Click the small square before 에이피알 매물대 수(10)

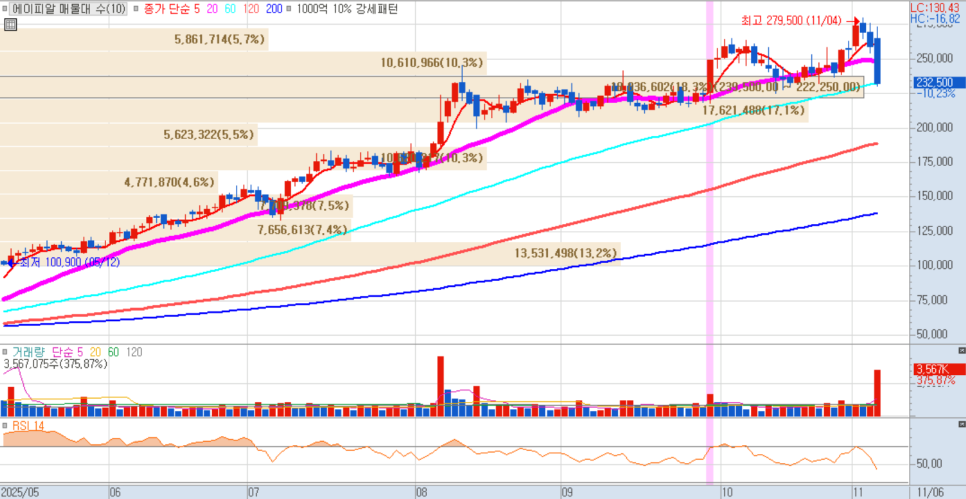coord(6,9)
